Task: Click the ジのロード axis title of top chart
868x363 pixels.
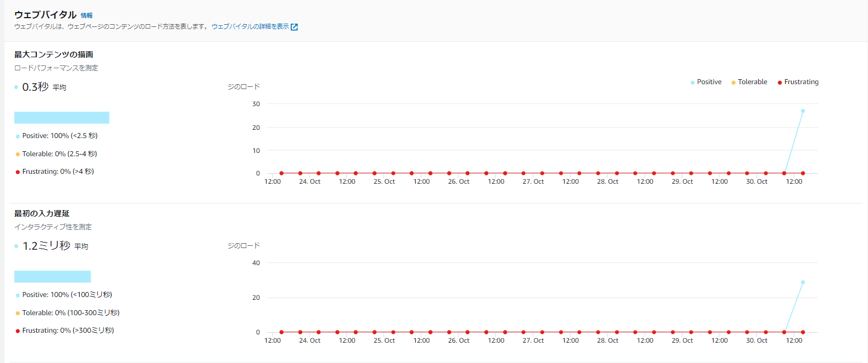Action: click(244, 87)
